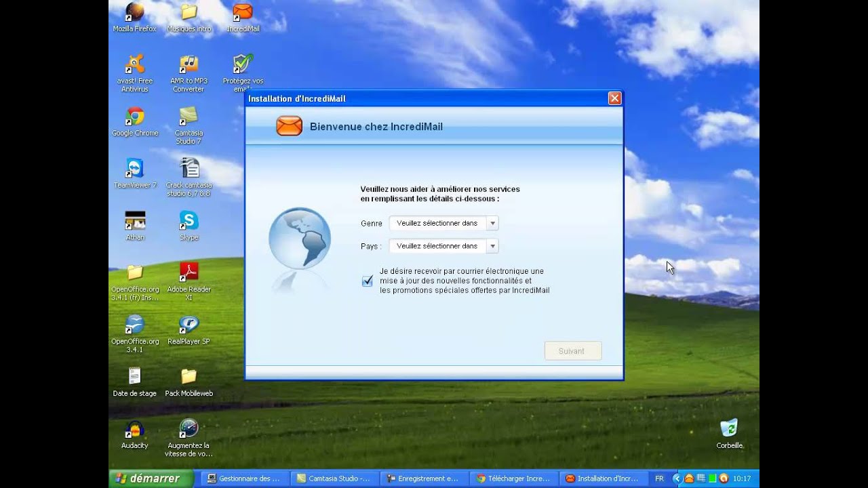Click the round orange tray icon

coord(724,479)
